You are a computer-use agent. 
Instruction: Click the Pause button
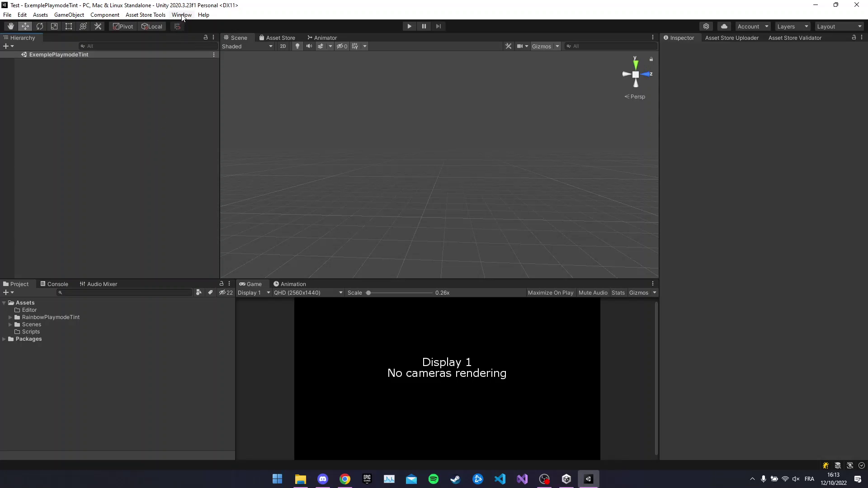424,26
